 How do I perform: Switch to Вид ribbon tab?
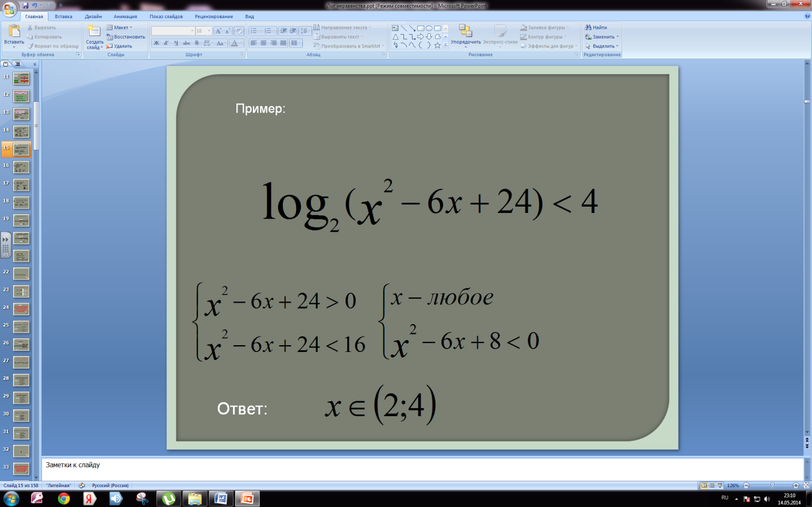pos(249,16)
